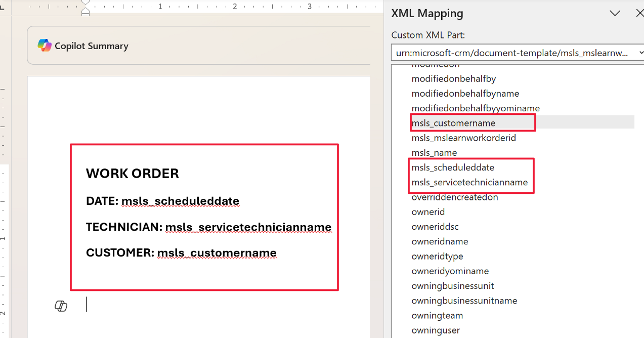644x338 pixels.
Task: Select the ownerid entry in the XML list
Action: [x=428, y=212]
